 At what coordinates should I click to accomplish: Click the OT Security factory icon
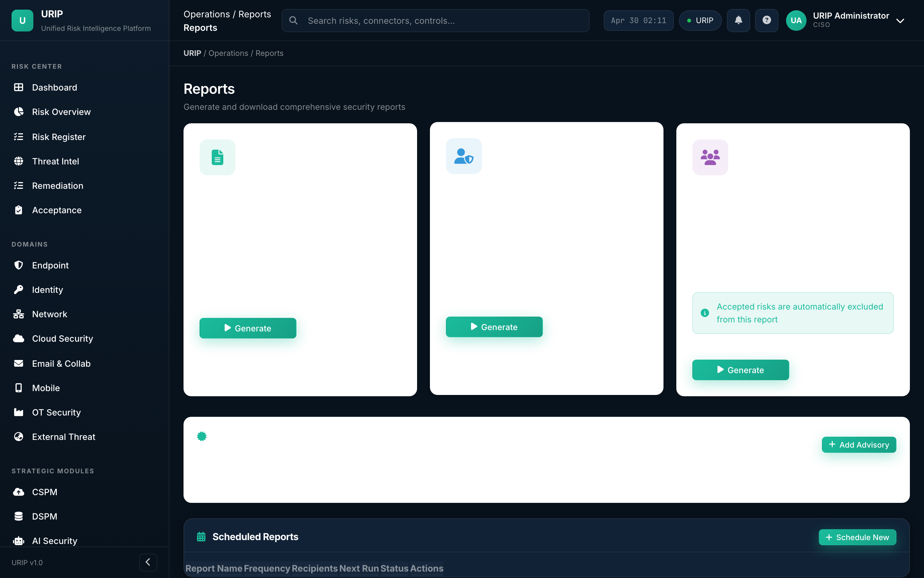tap(18, 413)
